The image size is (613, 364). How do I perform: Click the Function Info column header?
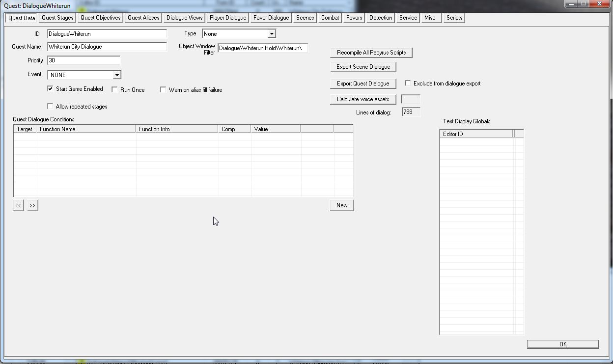177,129
